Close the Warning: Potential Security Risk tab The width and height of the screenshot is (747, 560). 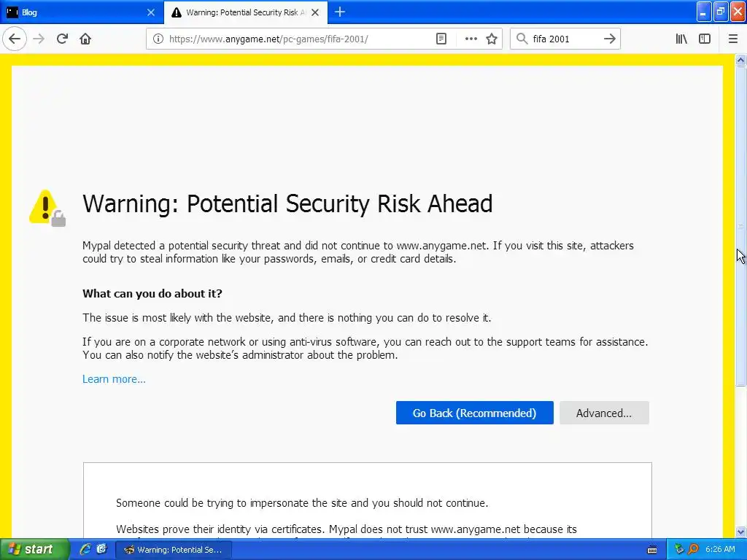(x=315, y=12)
